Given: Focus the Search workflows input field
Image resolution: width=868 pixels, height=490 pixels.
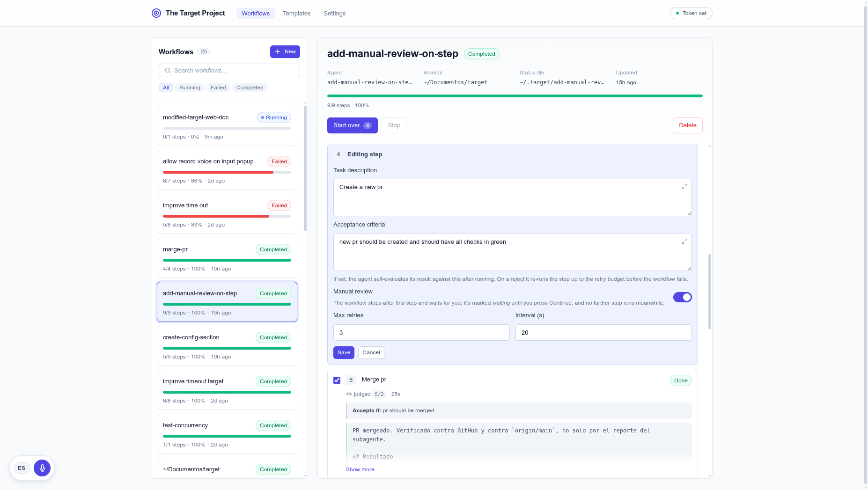Looking at the screenshot, I should click(229, 71).
